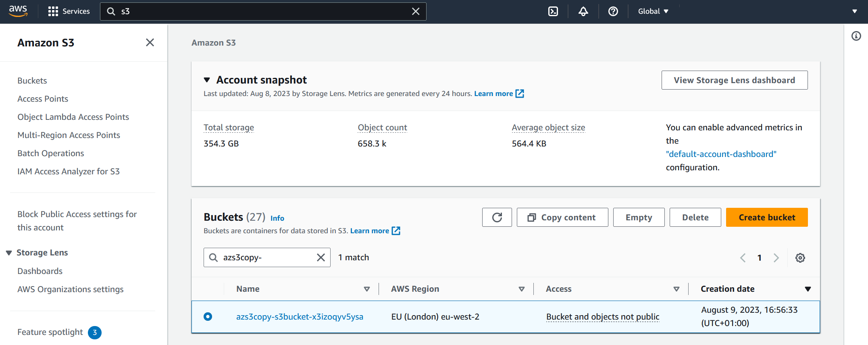868x345 pixels.
Task: Open AWS Organizations settings
Action: tap(71, 289)
